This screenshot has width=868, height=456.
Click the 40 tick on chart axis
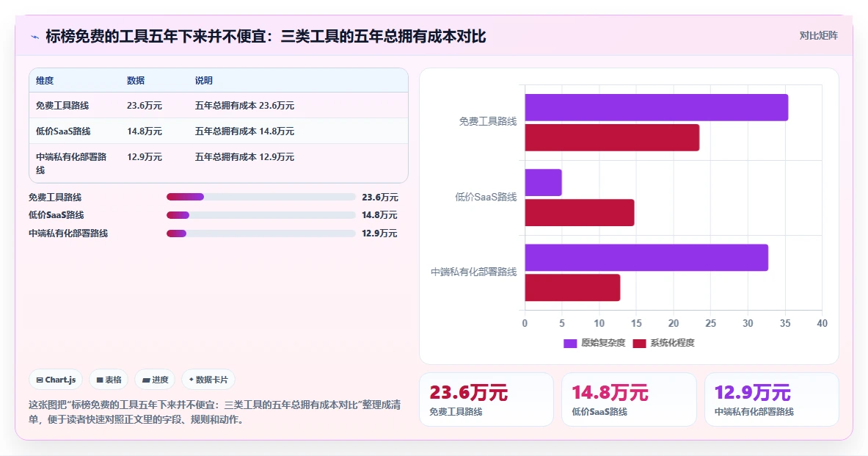click(822, 324)
